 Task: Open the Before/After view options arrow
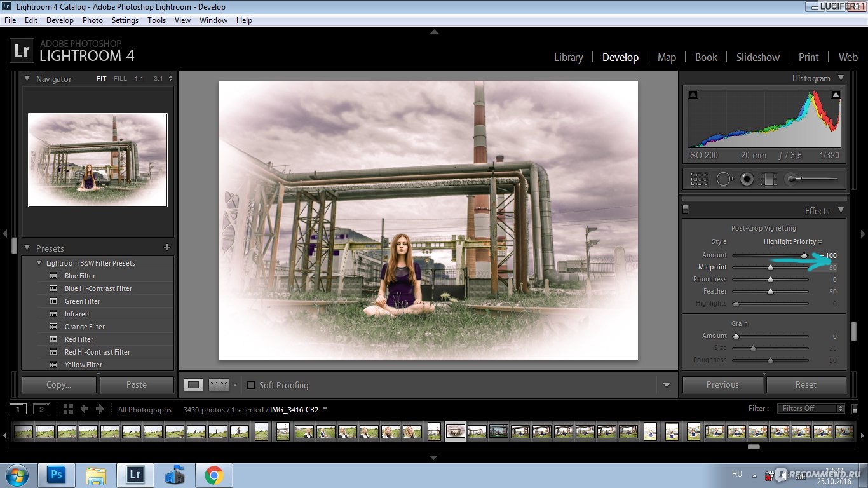coord(235,384)
